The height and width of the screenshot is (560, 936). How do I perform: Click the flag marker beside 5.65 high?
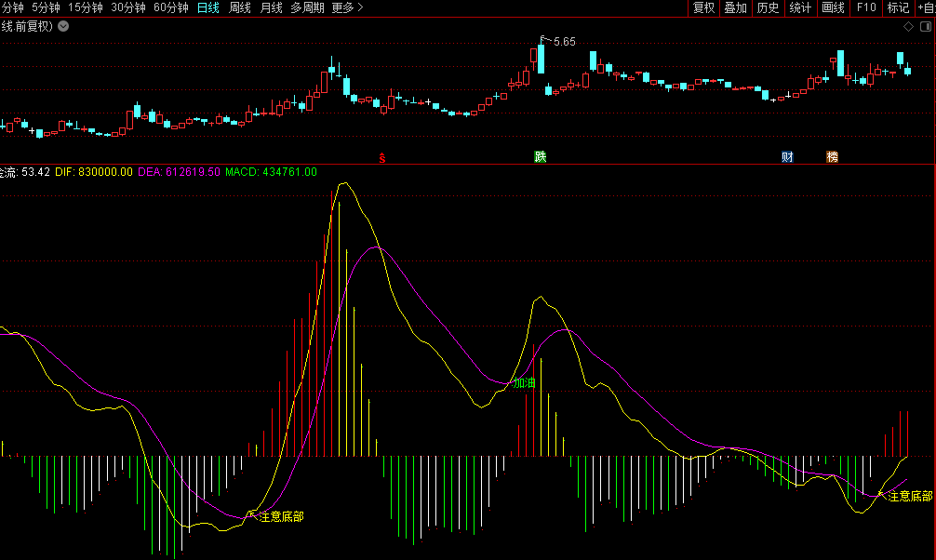pos(543,39)
